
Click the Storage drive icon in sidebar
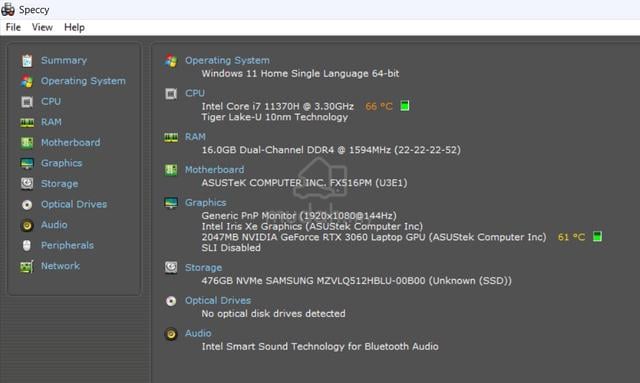(x=27, y=184)
